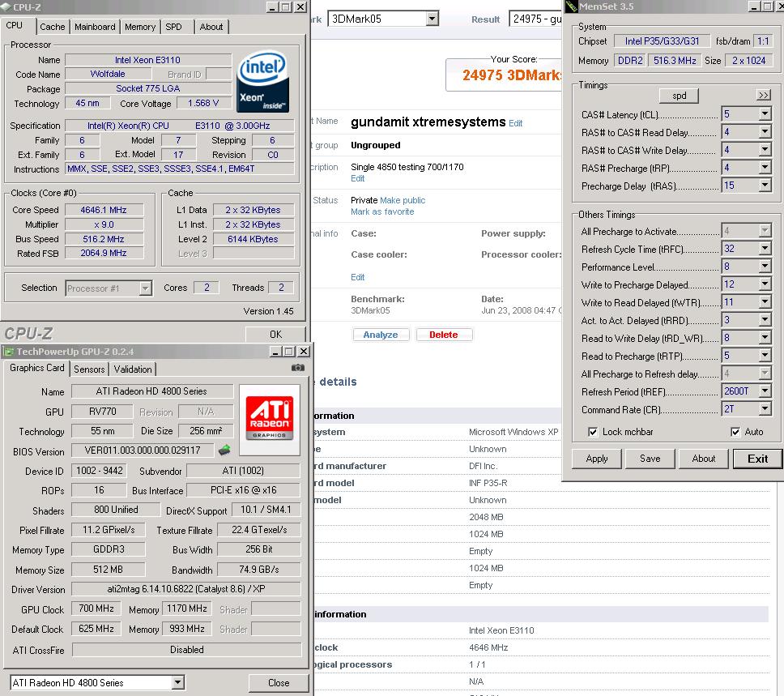Click the Level 2 cache 6144 KBytes value
The height and width of the screenshot is (696, 784).
click(x=253, y=239)
